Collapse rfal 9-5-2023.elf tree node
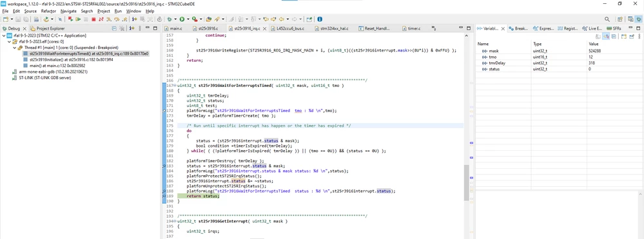Screen dimensions: 644x239 pos(9,41)
